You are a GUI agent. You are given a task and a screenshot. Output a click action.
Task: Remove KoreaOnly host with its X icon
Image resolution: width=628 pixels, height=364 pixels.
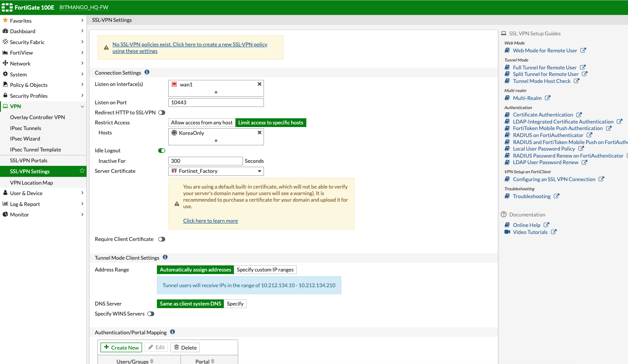tap(259, 133)
